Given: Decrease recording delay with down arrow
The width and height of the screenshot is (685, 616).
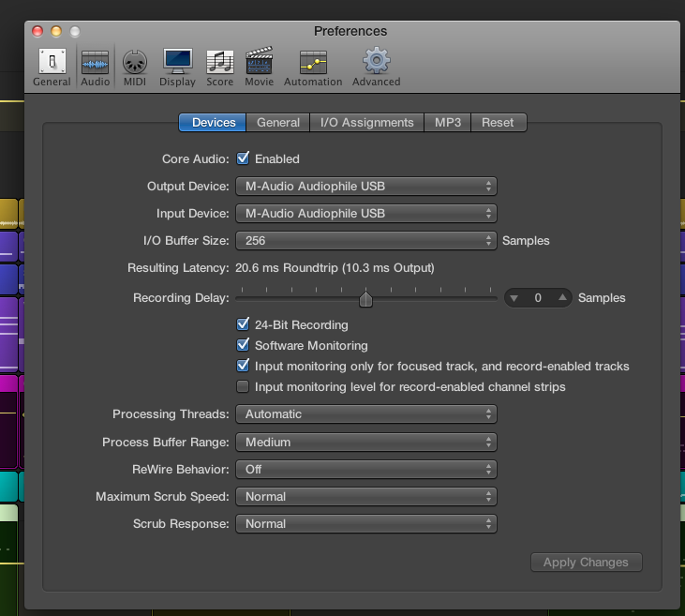Looking at the screenshot, I should [x=514, y=298].
